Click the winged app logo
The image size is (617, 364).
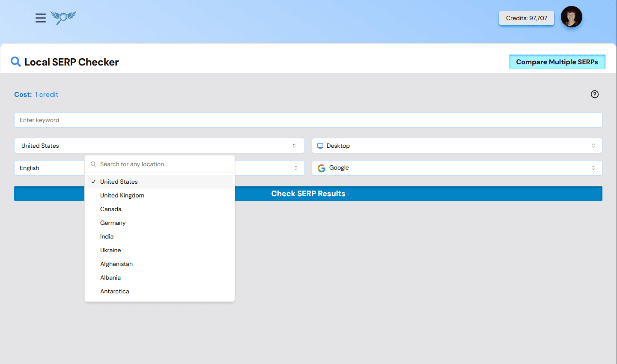click(x=63, y=18)
